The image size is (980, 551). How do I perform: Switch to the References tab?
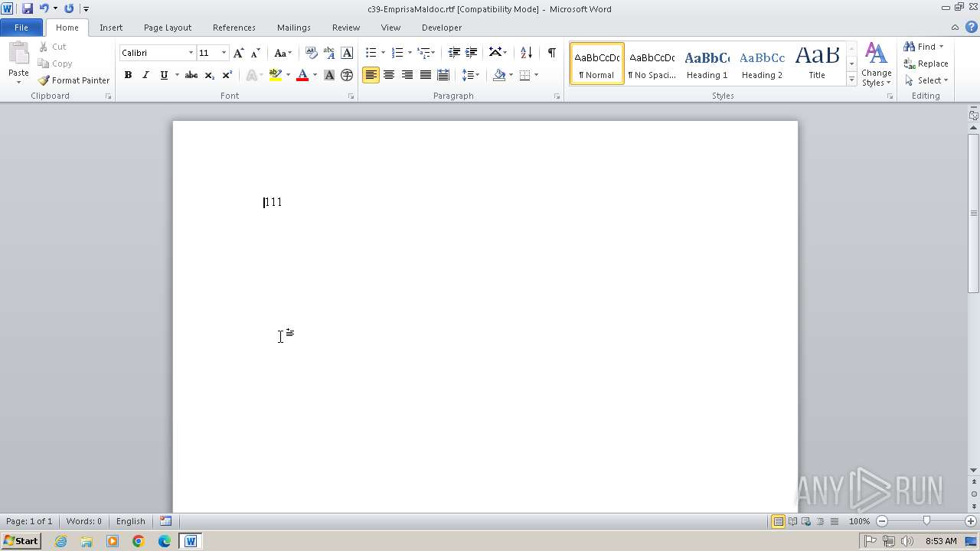click(x=234, y=28)
